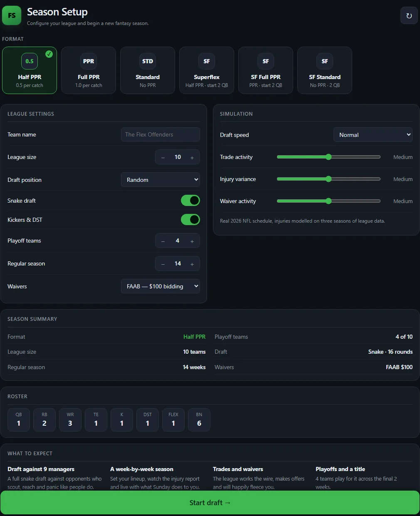Click 'Trades and waivers' heading

[x=238, y=469]
